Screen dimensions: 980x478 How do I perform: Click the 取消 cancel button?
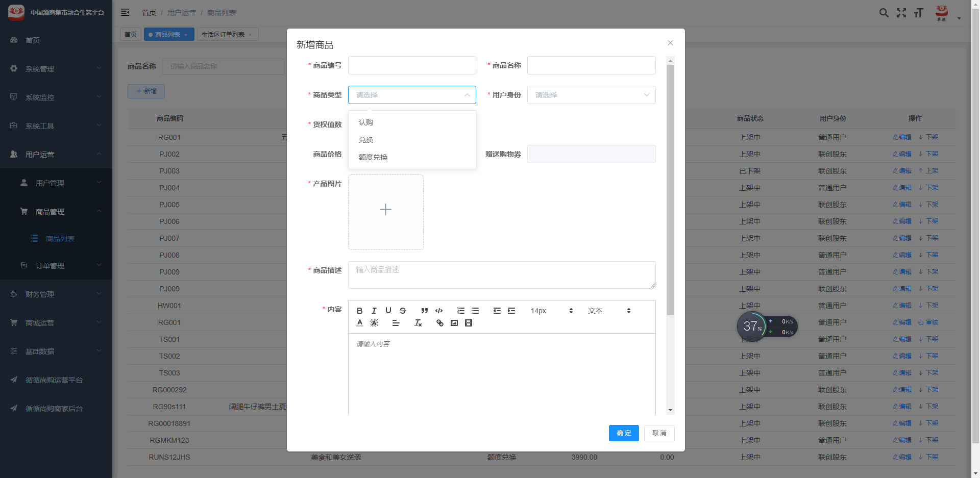pyautogui.click(x=659, y=433)
